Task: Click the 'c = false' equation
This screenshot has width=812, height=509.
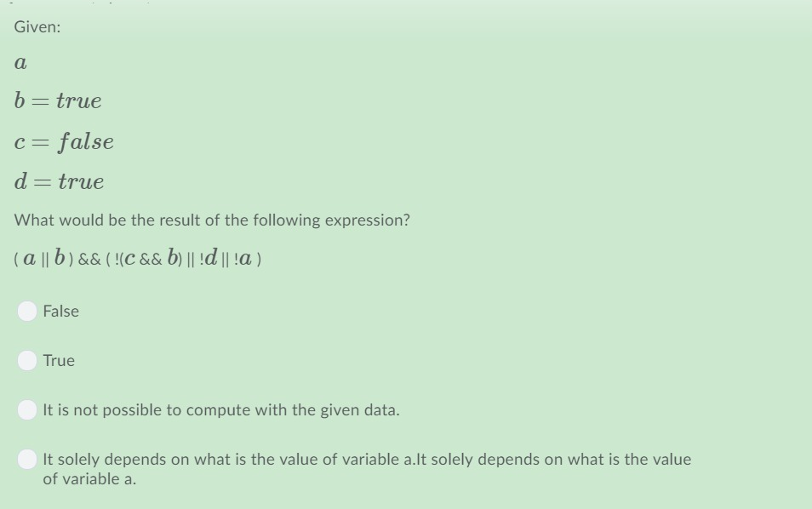Action: pyautogui.click(x=65, y=140)
